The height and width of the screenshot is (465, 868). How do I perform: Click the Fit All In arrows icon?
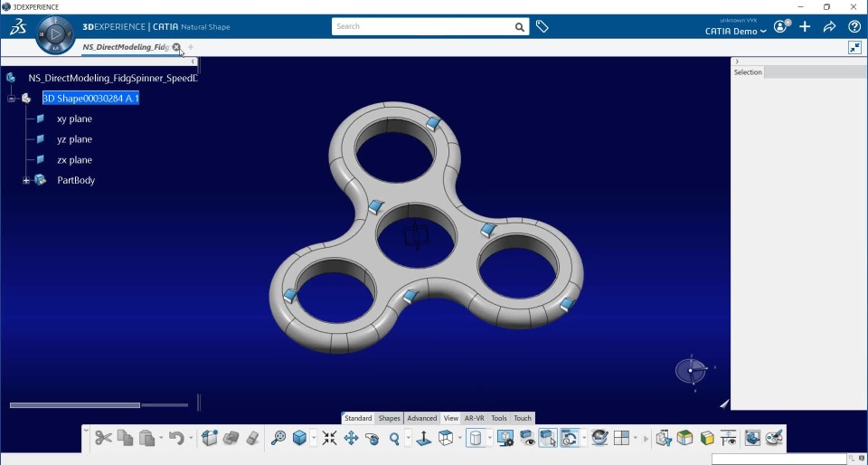pos(329,439)
